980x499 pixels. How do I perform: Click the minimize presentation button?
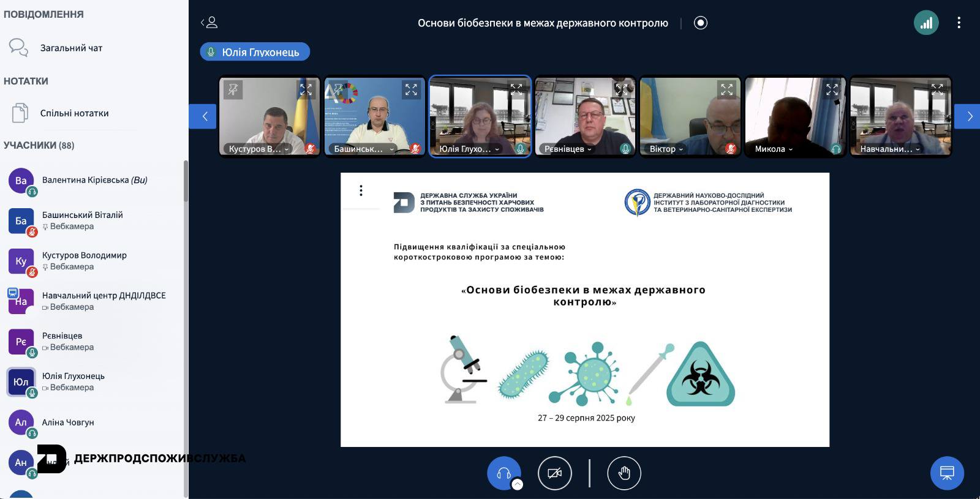pyautogui.click(x=946, y=473)
